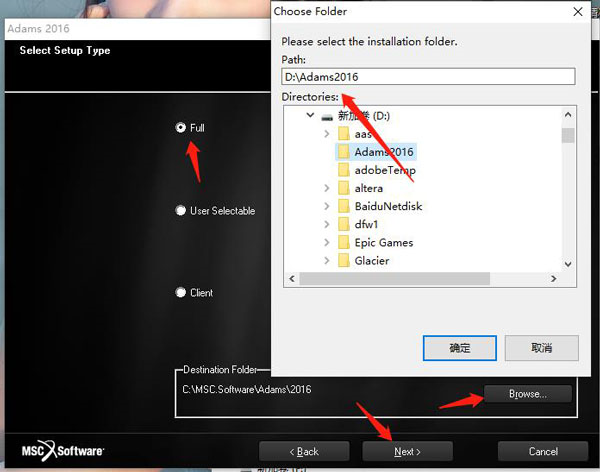Close the Choose Folder dialog
Viewport: 600px width, 472px height.
578,12
